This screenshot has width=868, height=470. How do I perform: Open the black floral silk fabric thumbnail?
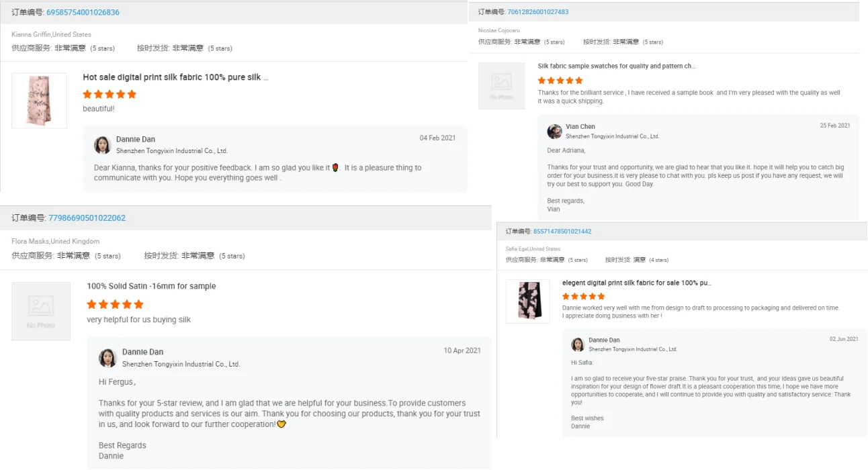pyautogui.click(x=527, y=301)
